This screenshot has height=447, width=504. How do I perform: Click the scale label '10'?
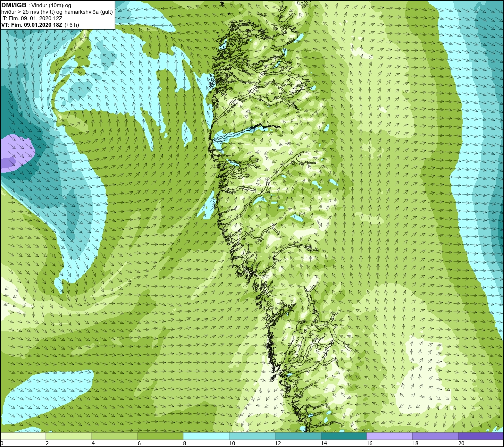pos(232,444)
